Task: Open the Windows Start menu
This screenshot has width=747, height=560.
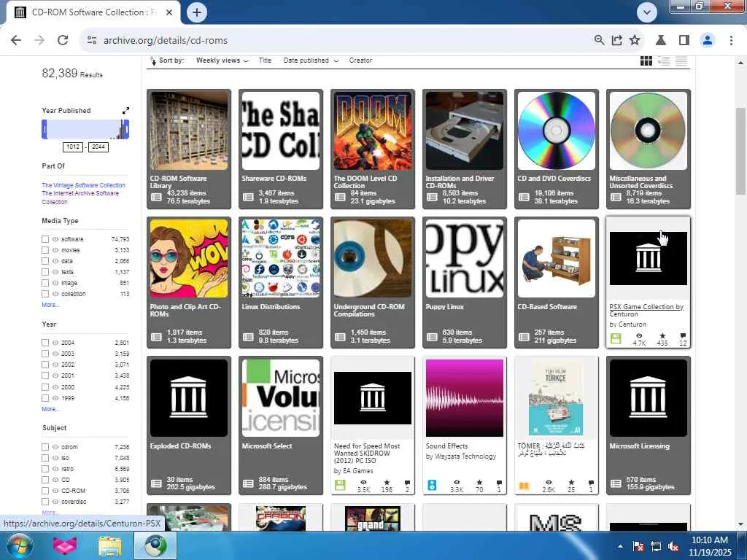Action: tap(19, 545)
